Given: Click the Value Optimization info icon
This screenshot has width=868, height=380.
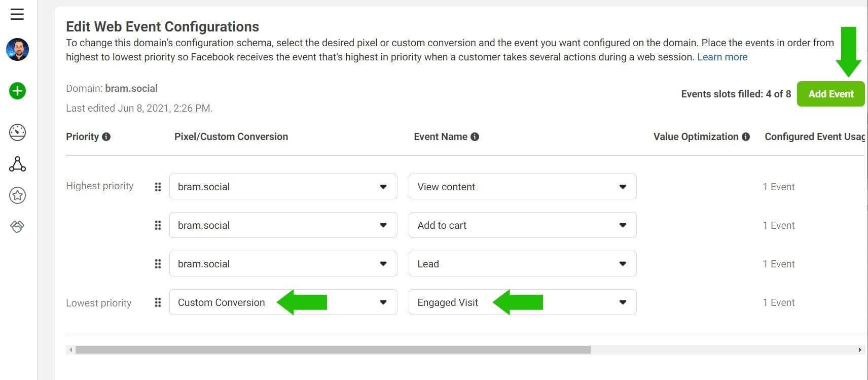Looking at the screenshot, I should tap(746, 136).
